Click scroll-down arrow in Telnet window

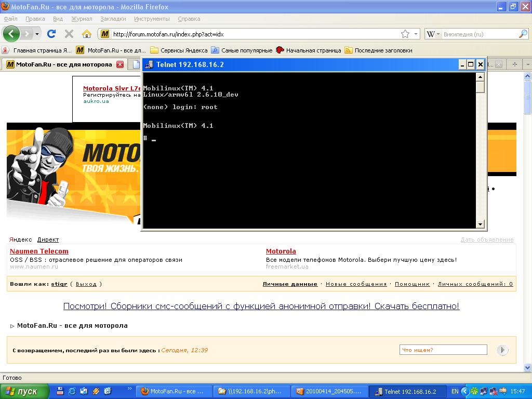pyautogui.click(x=480, y=224)
